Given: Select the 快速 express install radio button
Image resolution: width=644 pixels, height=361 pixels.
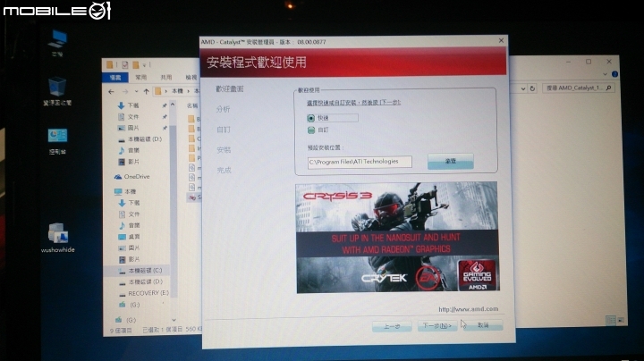Looking at the screenshot, I should click(311, 118).
